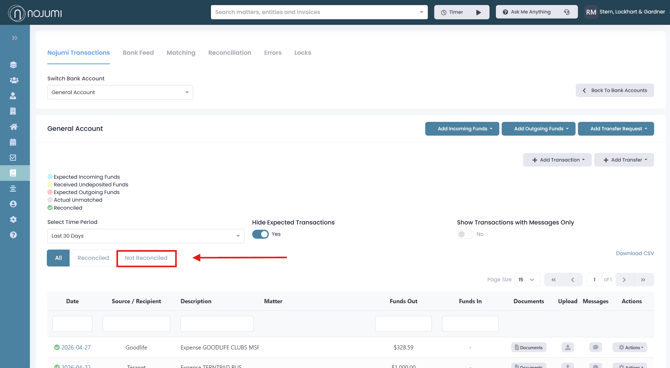The height and width of the screenshot is (368, 670).
Task: Open the settings gear sidebar icon
Action: coord(13,219)
